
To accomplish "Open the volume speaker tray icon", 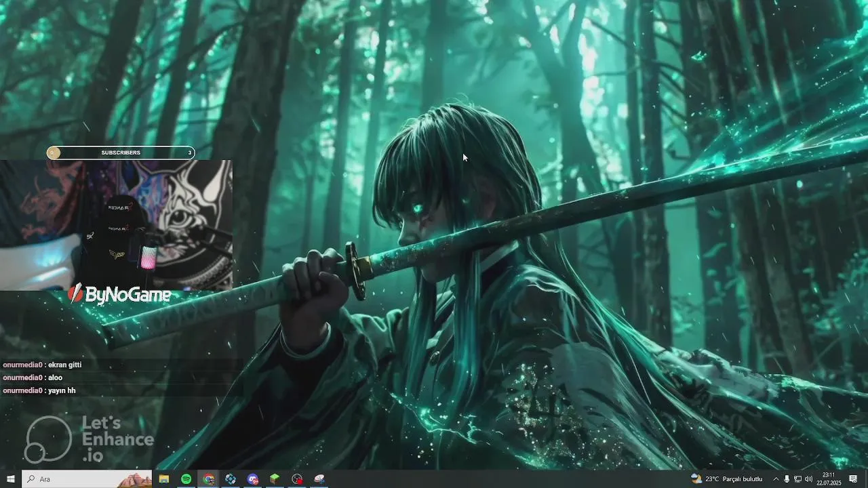I will (808, 479).
